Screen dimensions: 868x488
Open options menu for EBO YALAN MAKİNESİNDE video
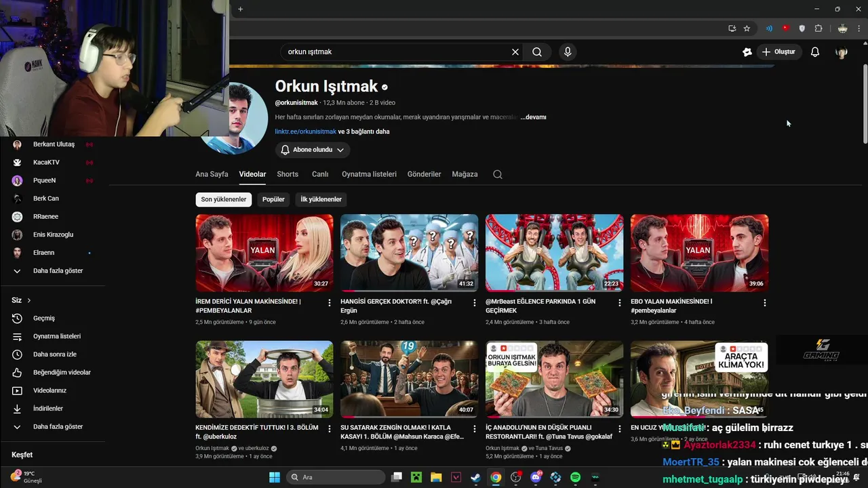pos(764,303)
